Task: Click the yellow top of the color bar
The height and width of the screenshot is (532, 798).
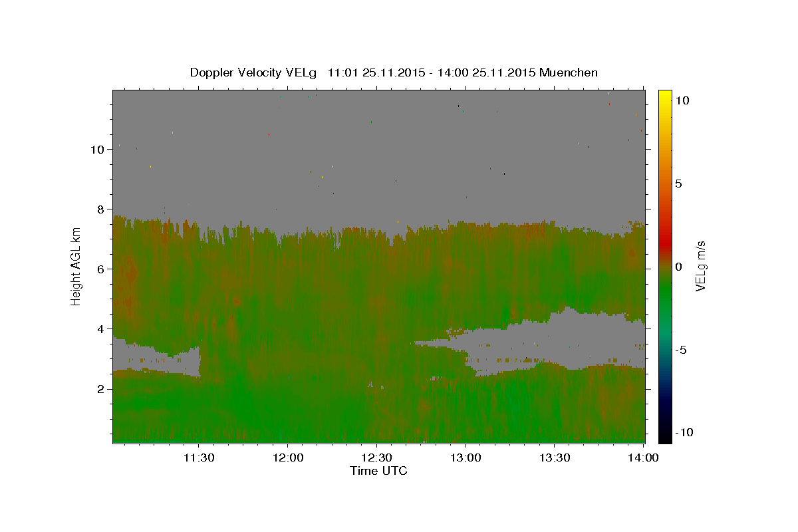Action: [x=664, y=96]
